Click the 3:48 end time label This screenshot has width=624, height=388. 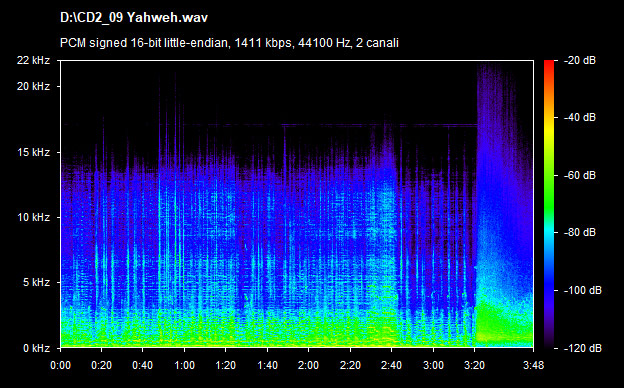click(x=533, y=365)
